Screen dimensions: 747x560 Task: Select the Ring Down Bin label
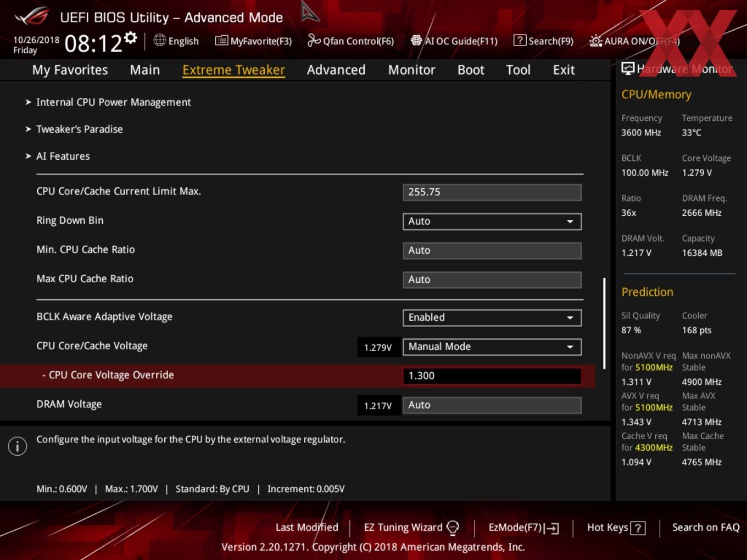pyautogui.click(x=70, y=220)
